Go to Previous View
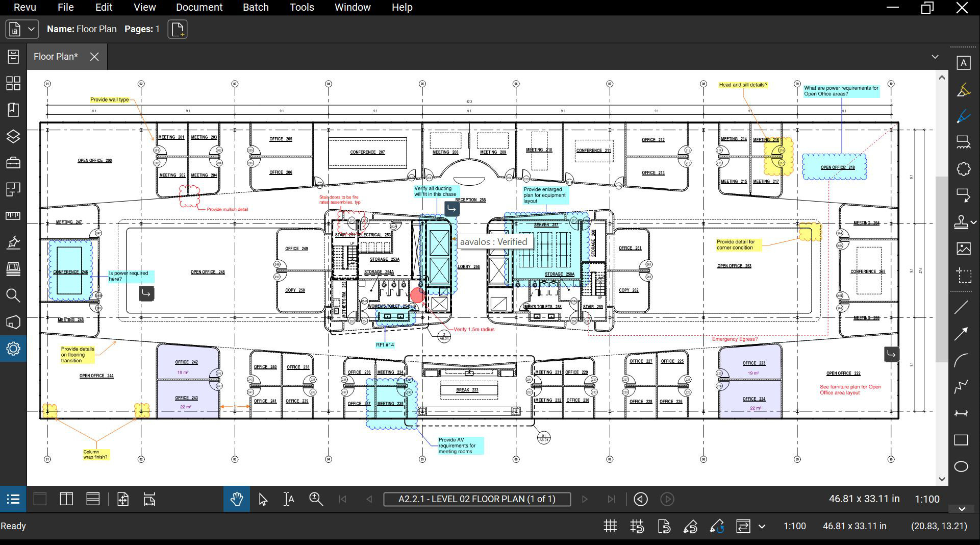The height and width of the screenshot is (545, 980). click(x=641, y=499)
